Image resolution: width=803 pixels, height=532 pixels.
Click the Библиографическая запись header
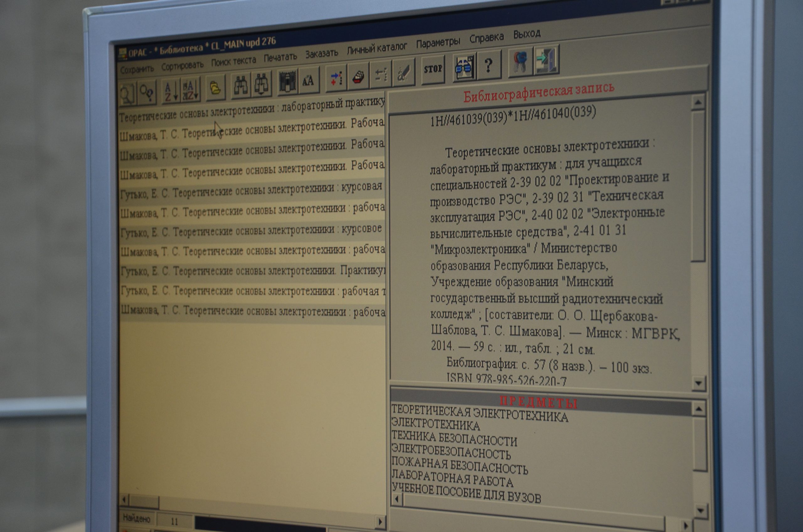pyautogui.click(x=539, y=92)
